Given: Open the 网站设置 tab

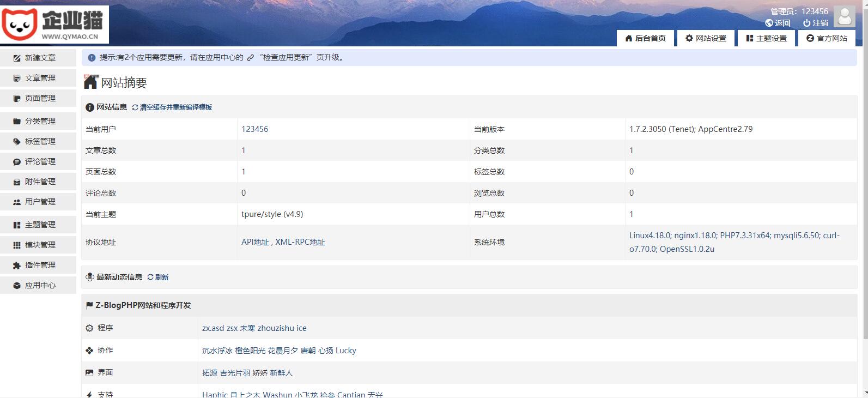Looking at the screenshot, I should [x=706, y=38].
